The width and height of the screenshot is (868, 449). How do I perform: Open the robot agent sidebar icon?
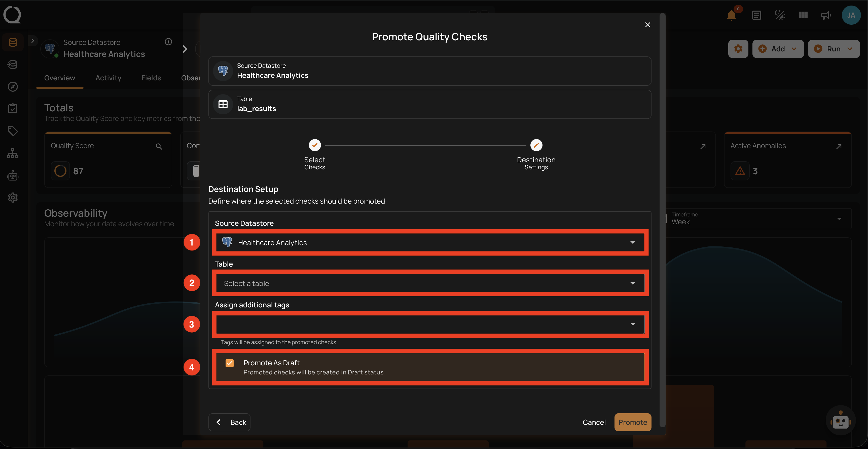pos(13,175)
